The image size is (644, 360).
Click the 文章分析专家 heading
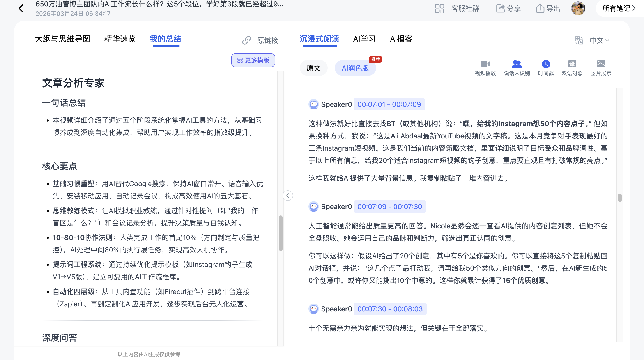[x=73, y=83]
